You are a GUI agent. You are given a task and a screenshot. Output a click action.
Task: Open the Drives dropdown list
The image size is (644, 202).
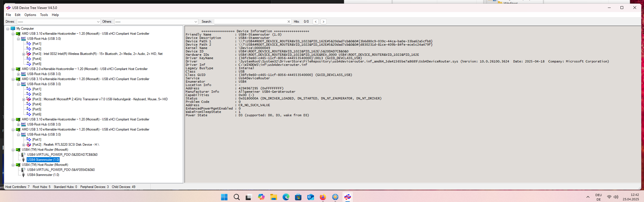pyautogui.click(x=98, y=22)
